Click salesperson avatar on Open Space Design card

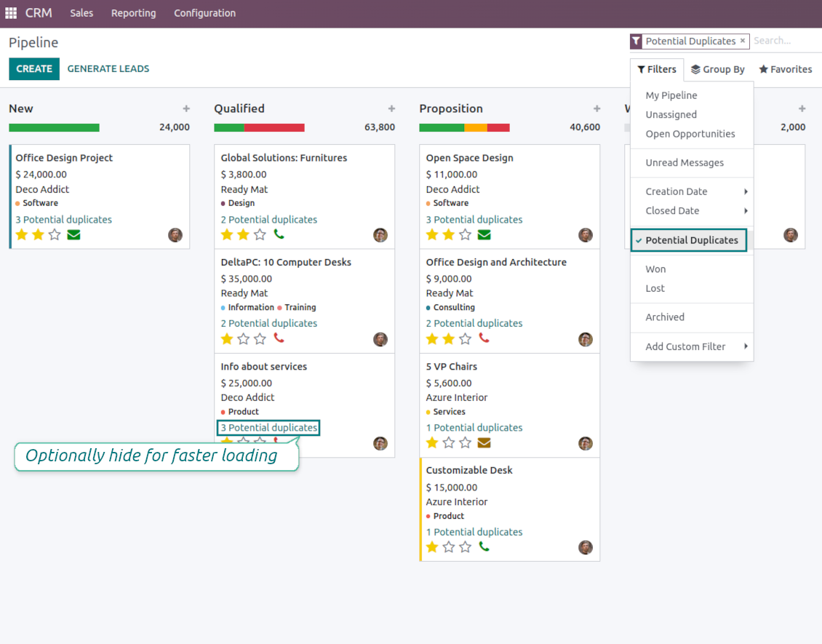coord(585,235)
